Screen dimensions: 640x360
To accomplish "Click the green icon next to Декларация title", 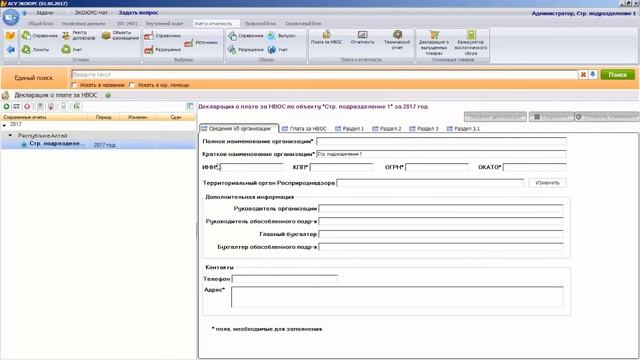I will point(108,96).
